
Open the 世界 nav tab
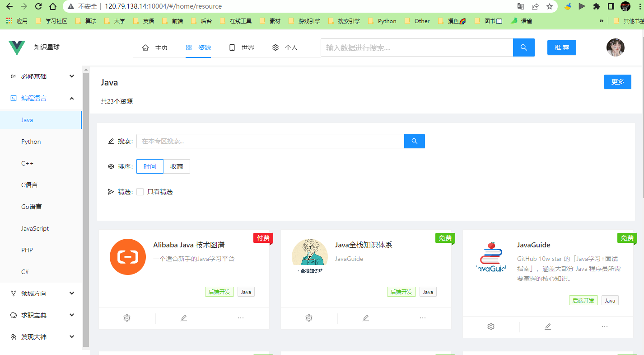tap(242, 47)
